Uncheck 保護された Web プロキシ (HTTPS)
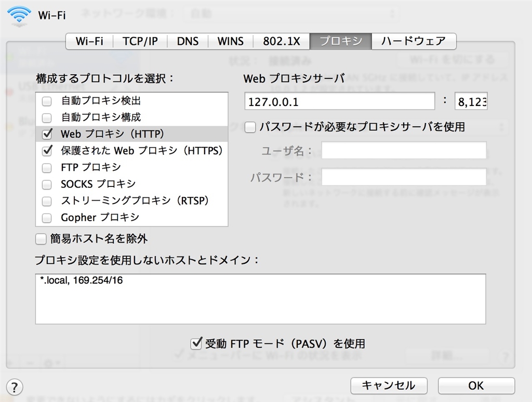 47,151
